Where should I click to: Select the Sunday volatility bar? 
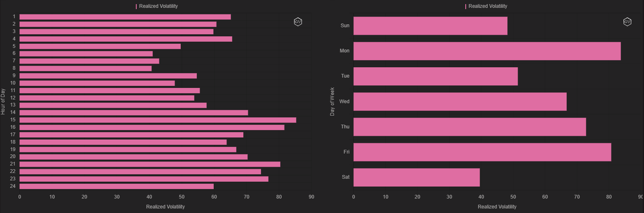tap(430, 25)
